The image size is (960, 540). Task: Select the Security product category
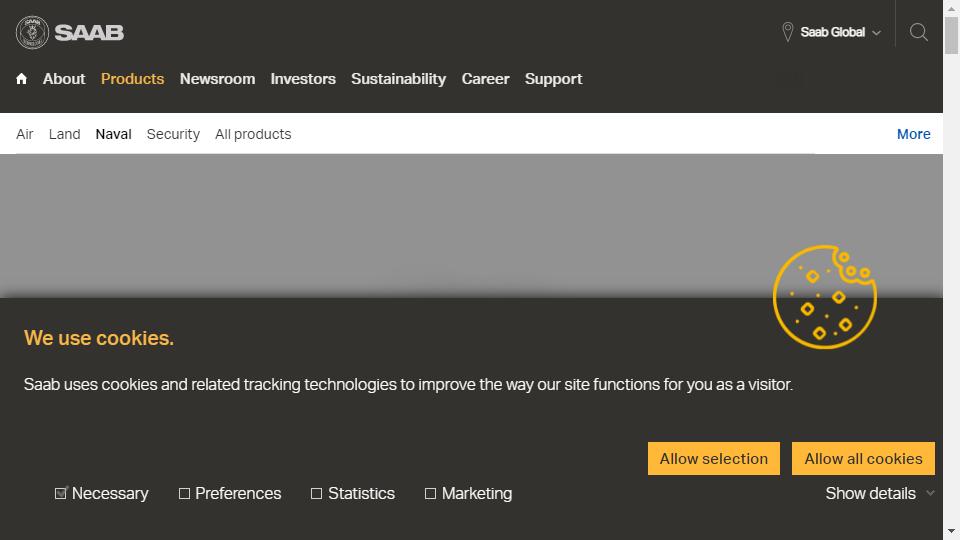[173, 134]
